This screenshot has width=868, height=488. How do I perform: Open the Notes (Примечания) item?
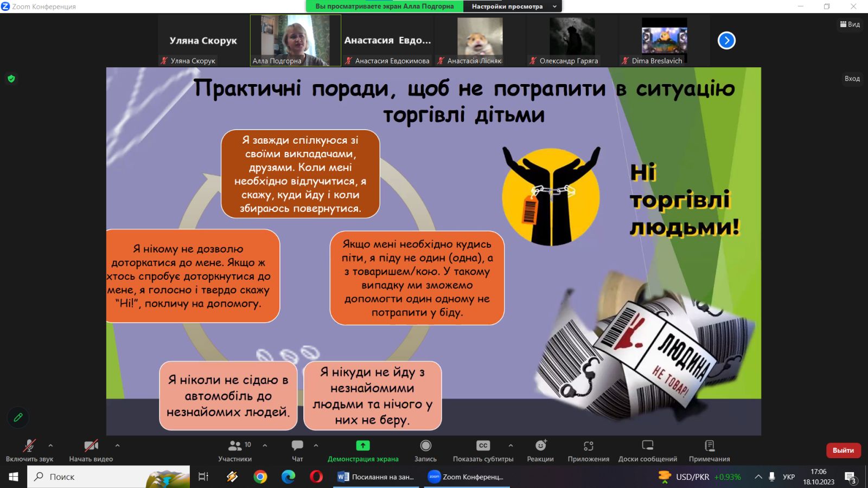(x=709, y=450)
